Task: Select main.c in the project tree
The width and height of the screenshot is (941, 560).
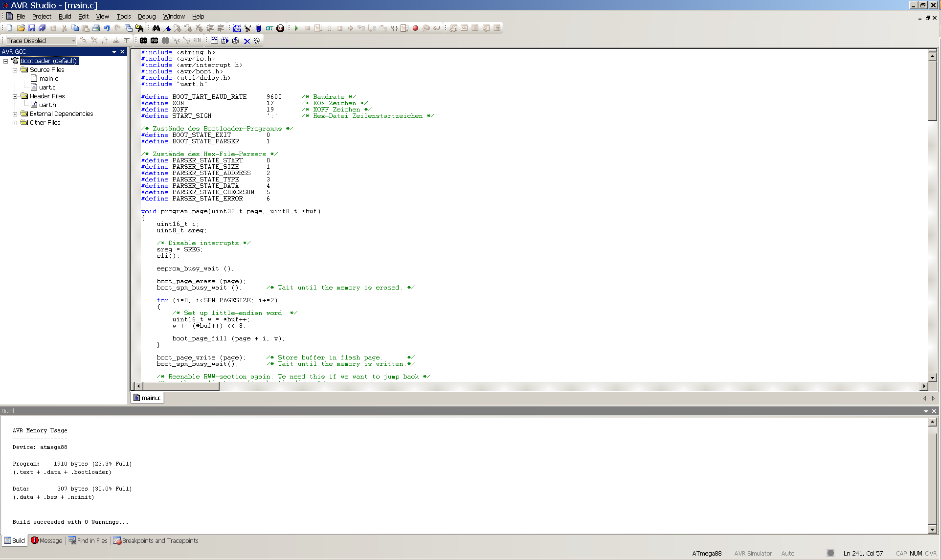Action: pyautogui.click(x=48, y=79)
